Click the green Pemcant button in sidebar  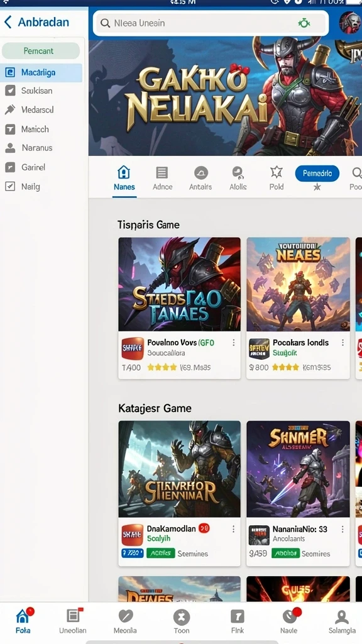(41, 51)
